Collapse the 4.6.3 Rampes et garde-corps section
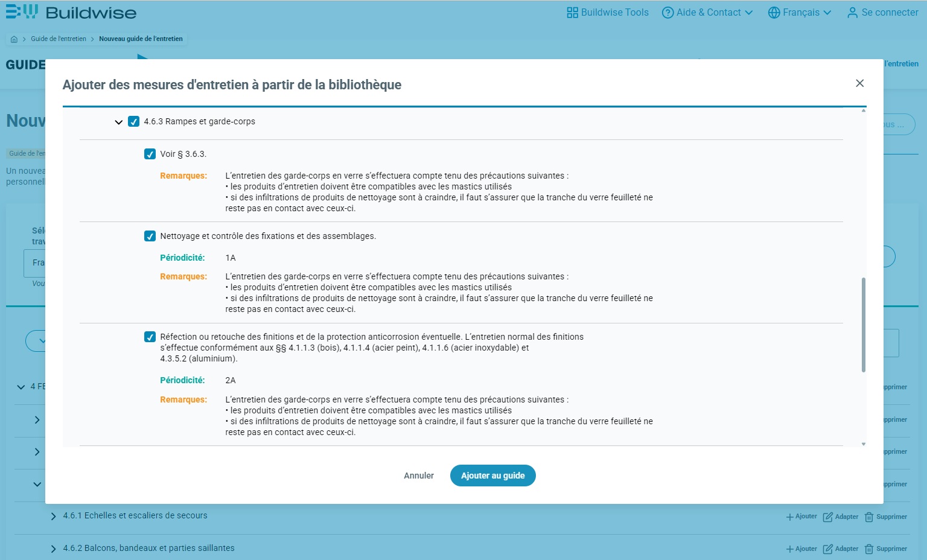The height and width of the screenshot is (560, 927). tap(119, 122)
